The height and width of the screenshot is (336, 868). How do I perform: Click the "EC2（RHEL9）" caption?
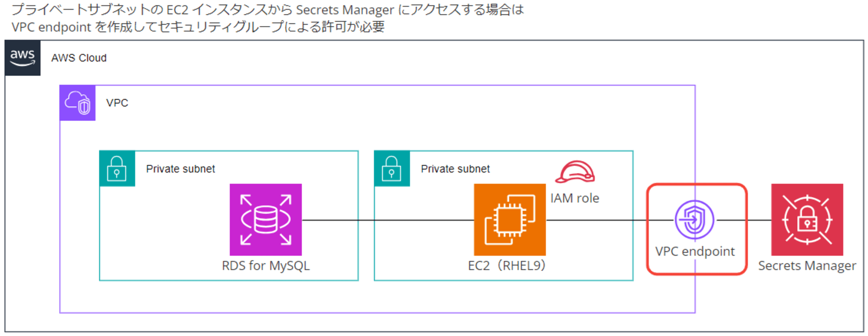tap(507, 266)
